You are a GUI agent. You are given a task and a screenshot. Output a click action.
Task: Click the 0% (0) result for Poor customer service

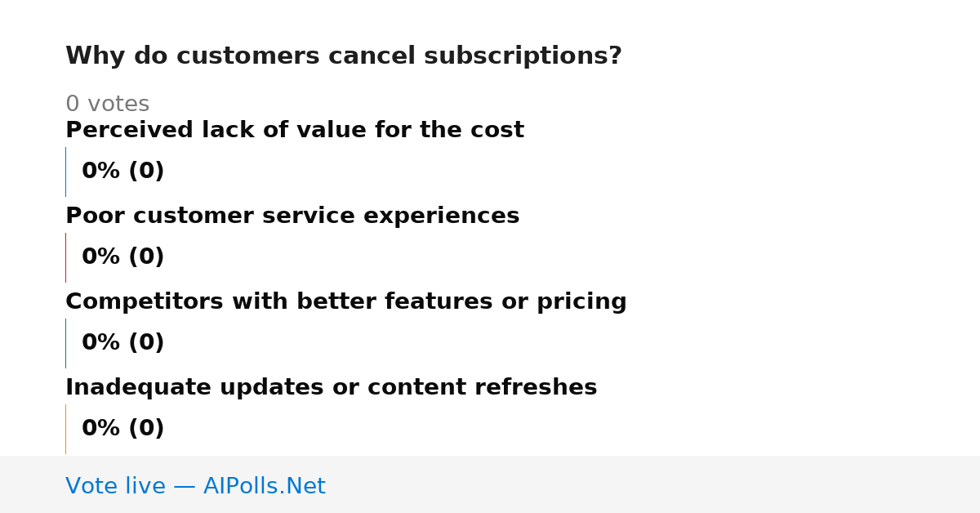122,257
